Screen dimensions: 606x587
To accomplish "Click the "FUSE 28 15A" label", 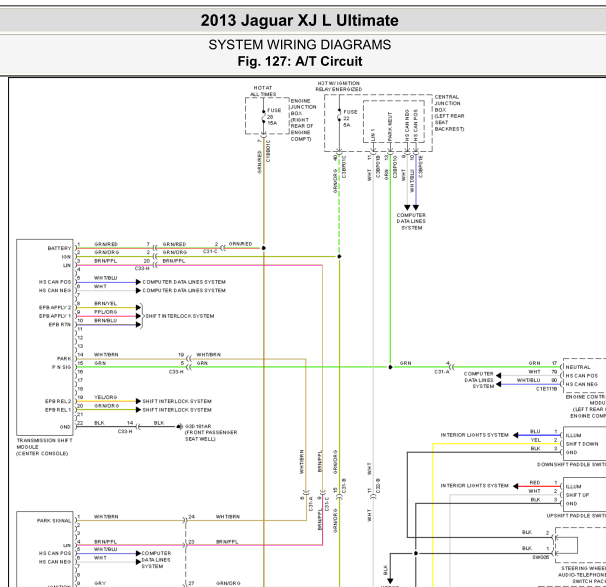I will [274, 116].
